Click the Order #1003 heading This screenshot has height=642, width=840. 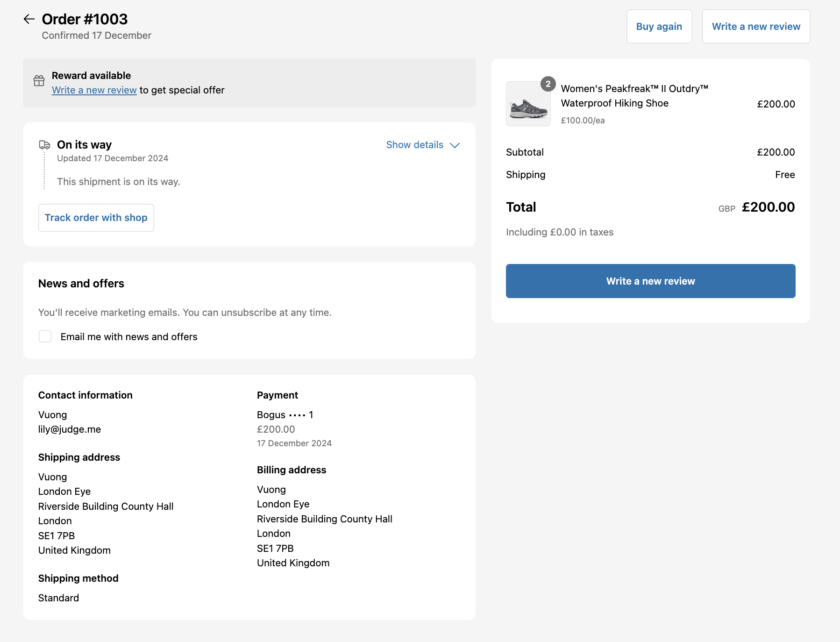tap(85, 19)
